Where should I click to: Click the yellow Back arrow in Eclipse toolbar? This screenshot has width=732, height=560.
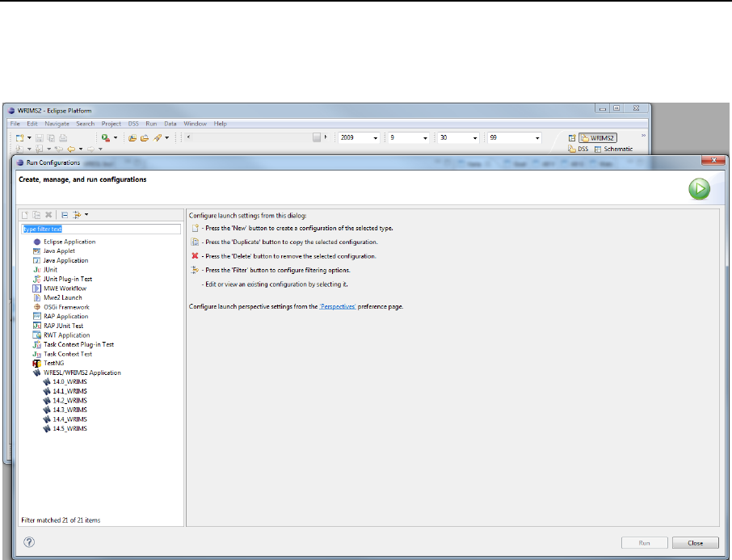click(71, 149)
